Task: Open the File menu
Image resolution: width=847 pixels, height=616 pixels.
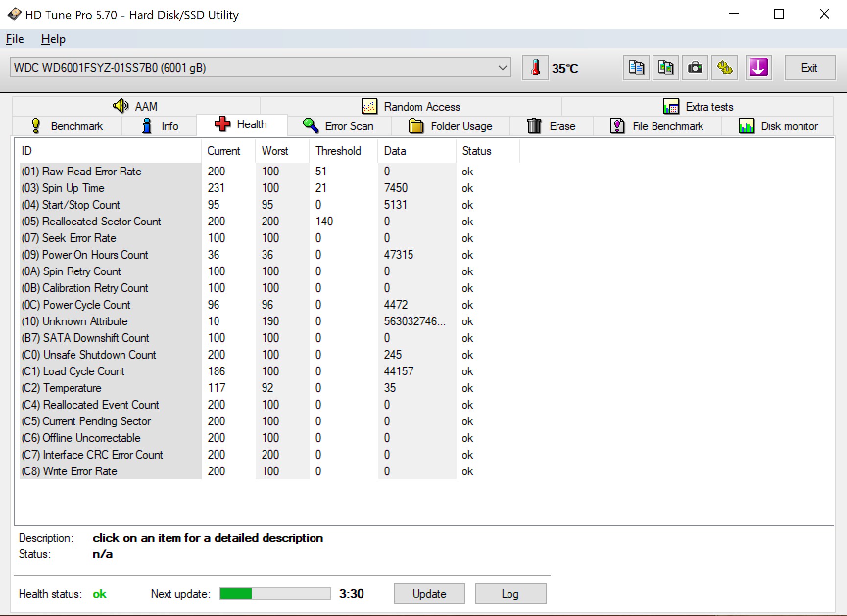Action: [15, 39]
